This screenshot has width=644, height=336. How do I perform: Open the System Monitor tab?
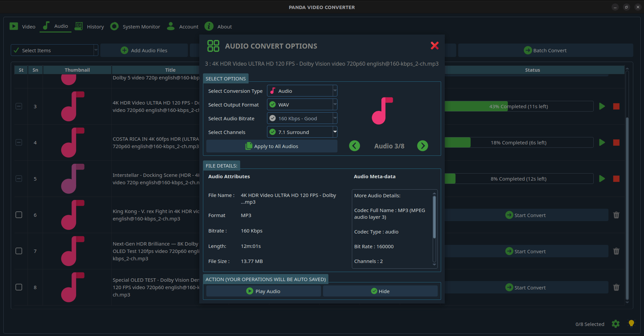coord(135,26)
